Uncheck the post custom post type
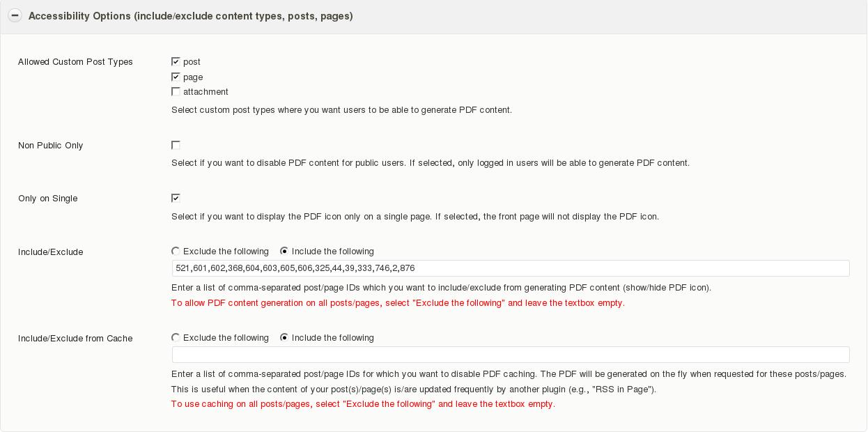Viewport: 868px width, 432px height. click(x=176, y=61)
